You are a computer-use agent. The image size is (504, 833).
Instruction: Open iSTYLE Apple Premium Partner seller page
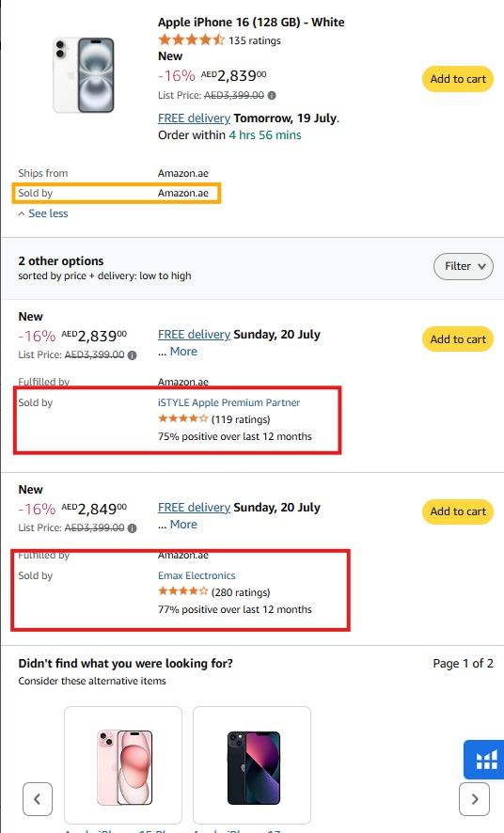pyautogui.click(x=228, y=402)
